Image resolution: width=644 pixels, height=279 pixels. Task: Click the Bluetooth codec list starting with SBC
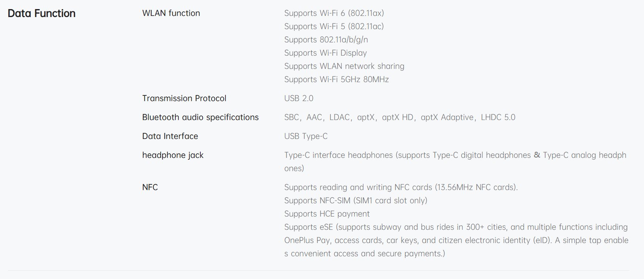[x=400, y=117]
